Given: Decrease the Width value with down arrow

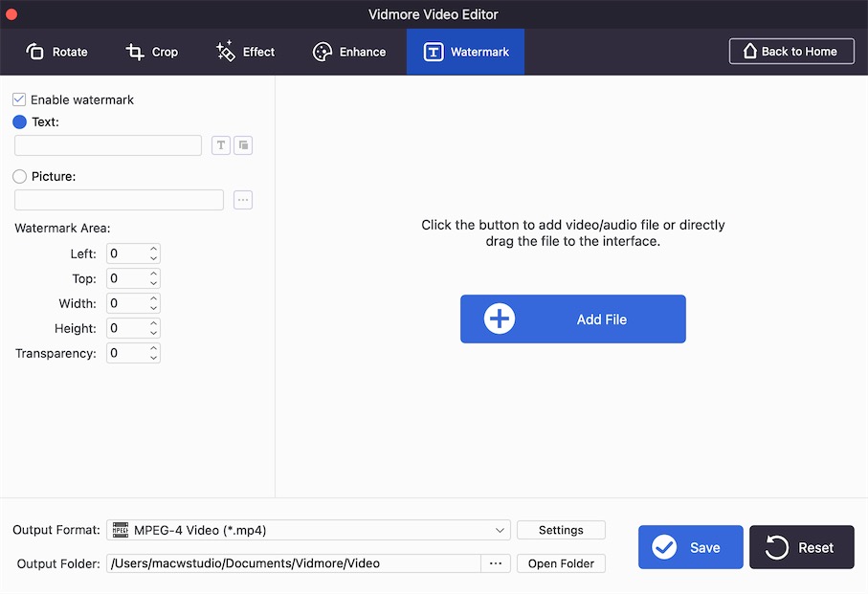Looking at the screenshot, I should [x=154, y=308].
